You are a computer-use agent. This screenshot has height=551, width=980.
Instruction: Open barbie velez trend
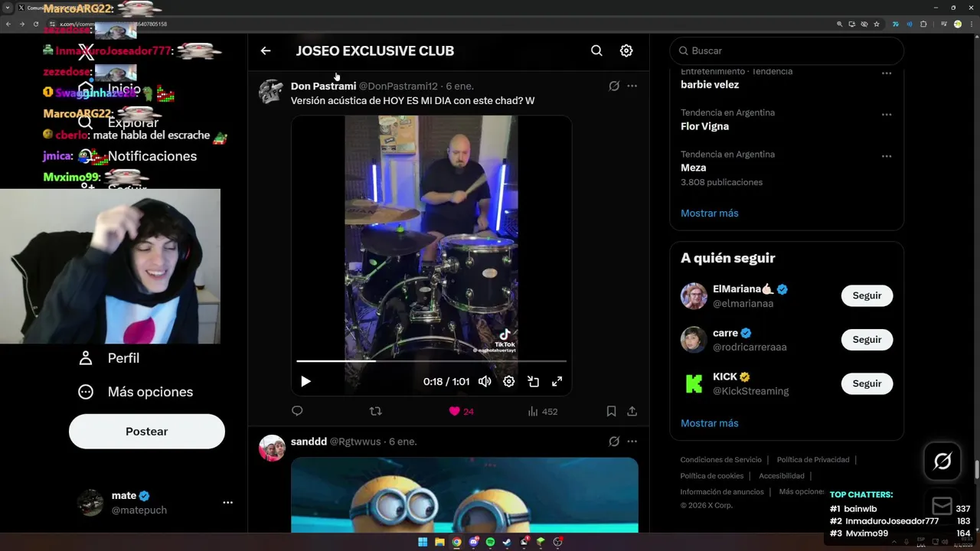click(x=710, y=85)
